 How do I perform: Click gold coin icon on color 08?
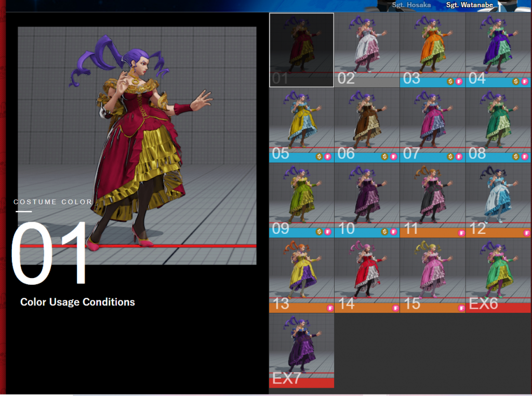coord(516,156)
